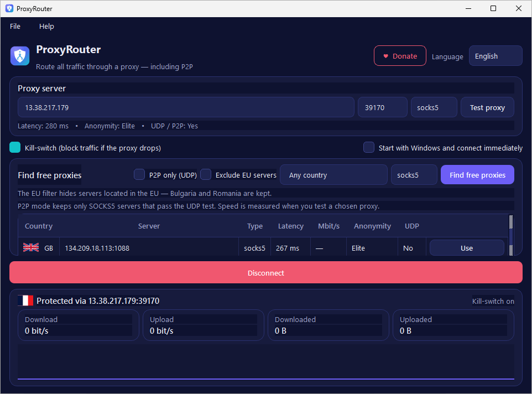The width and height of the screenshot is (532, 394).
Task: Minimize the ProxyRouter window
Action: pos(468,8)
